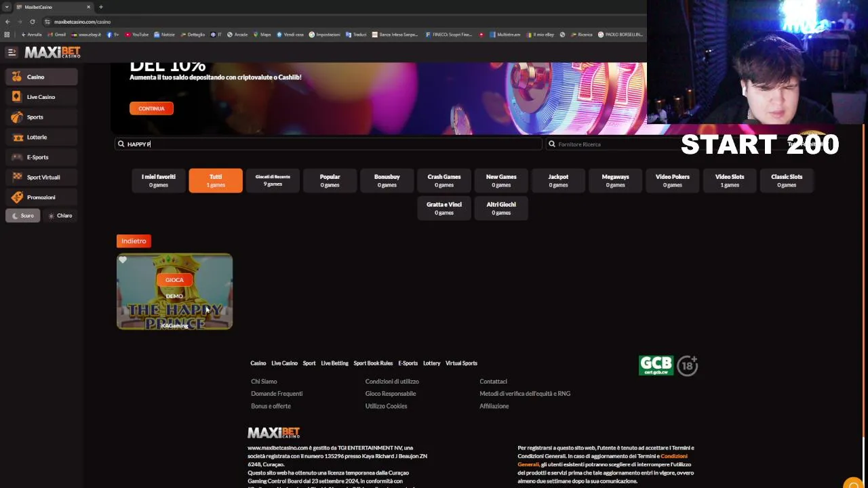Select the Altri Giochi category
Viewport: 868px width, 488px height.
point(501,208)
